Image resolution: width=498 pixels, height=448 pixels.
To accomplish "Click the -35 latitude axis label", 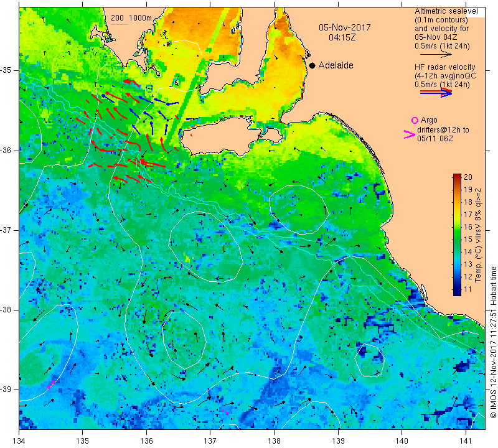I will pos(6,70).
